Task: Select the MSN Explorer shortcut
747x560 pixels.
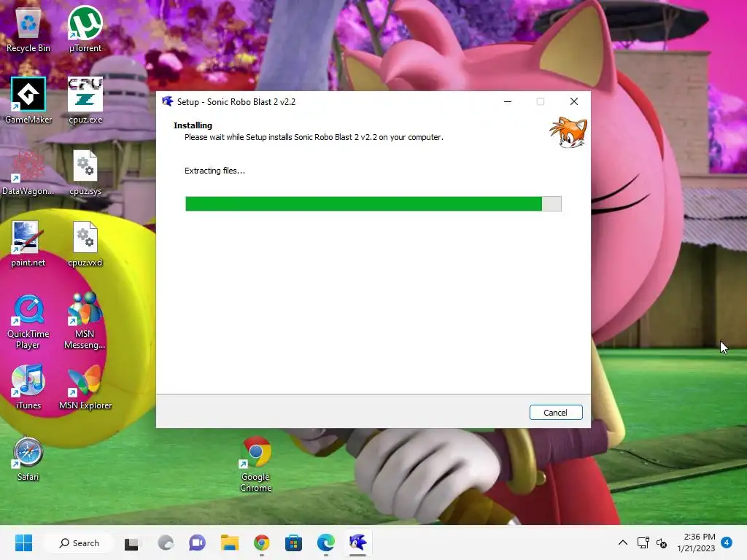Action: (x=85, y=386)
